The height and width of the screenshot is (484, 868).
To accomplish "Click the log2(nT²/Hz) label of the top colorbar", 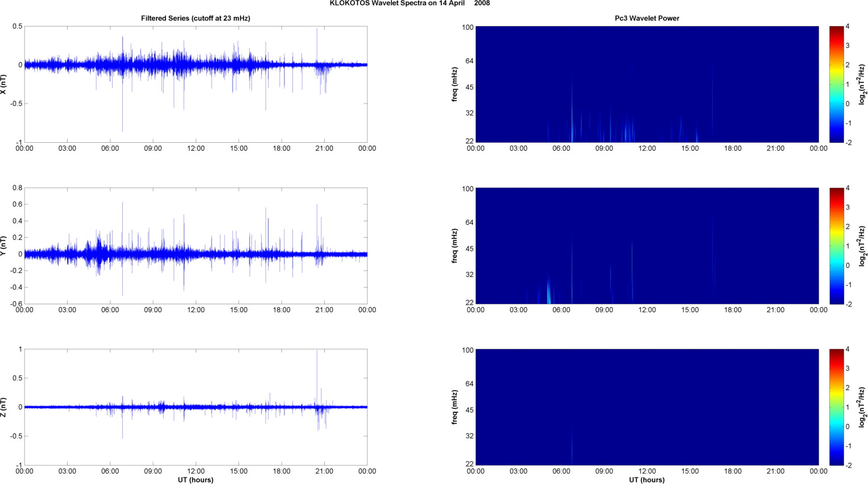I will (862, 84).
